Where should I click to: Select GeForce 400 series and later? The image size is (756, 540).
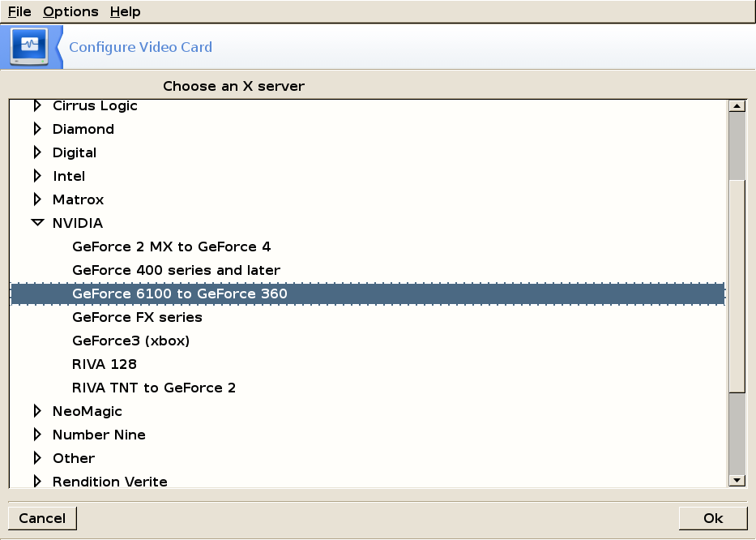point(176,270)
